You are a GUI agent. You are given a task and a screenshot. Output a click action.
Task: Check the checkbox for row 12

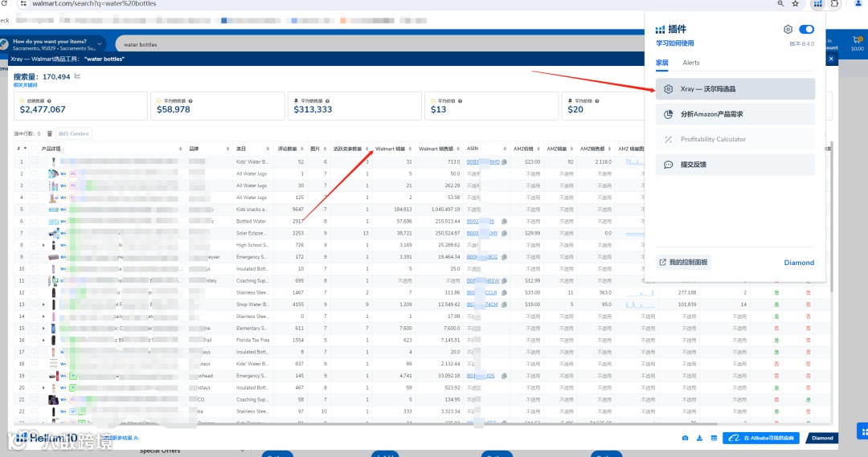coord(34,292)
